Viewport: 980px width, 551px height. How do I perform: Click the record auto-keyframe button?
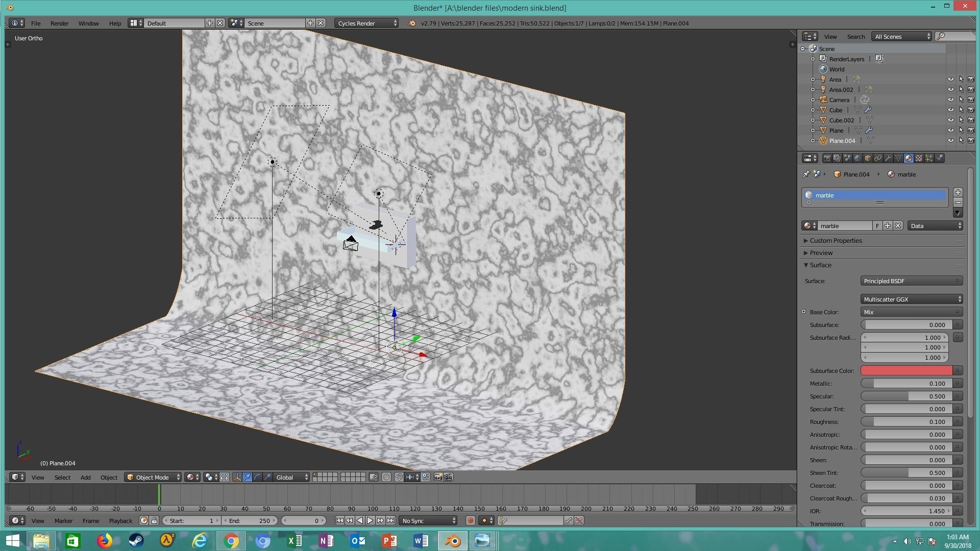pyautogui.click(x=470, y=520)
